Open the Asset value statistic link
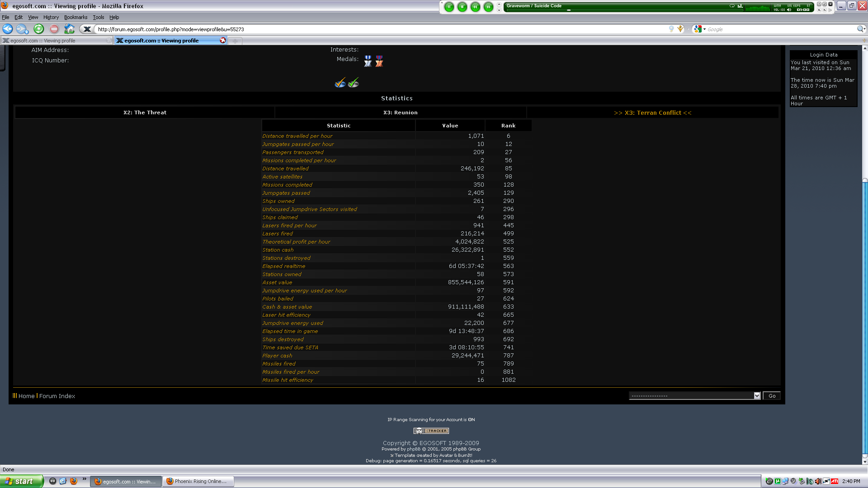868x488 pixels. pyautogui.click(x=277, y=282)
